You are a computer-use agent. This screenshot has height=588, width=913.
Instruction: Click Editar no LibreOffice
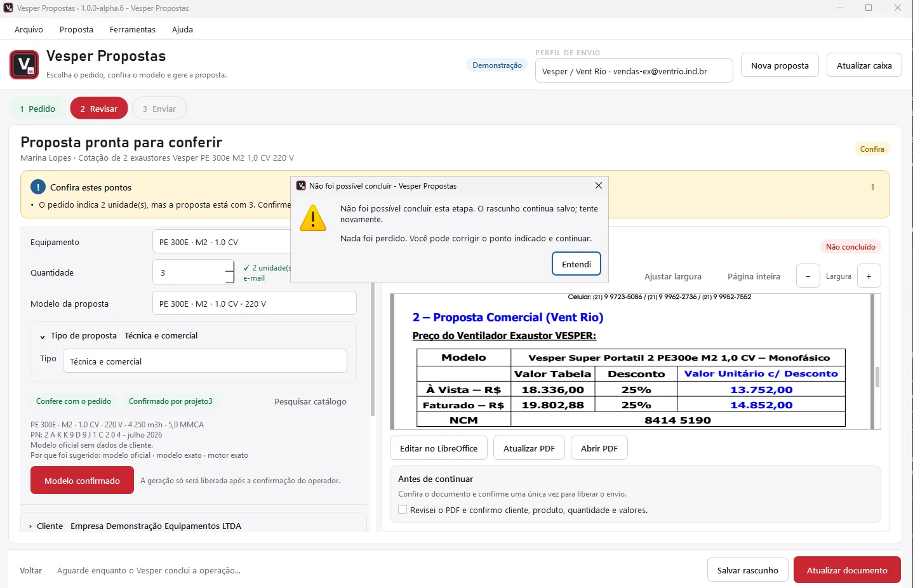coord(439,448)
